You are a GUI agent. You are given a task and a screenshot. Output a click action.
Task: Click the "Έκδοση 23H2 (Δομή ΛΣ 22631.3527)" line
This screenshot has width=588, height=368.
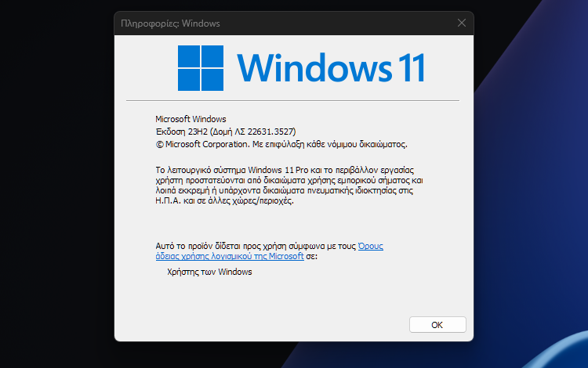pos(226,132)
